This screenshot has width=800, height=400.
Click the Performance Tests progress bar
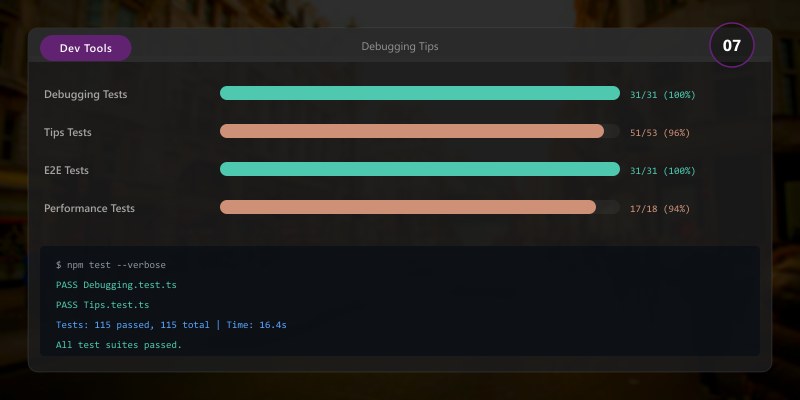click(420, 207)
